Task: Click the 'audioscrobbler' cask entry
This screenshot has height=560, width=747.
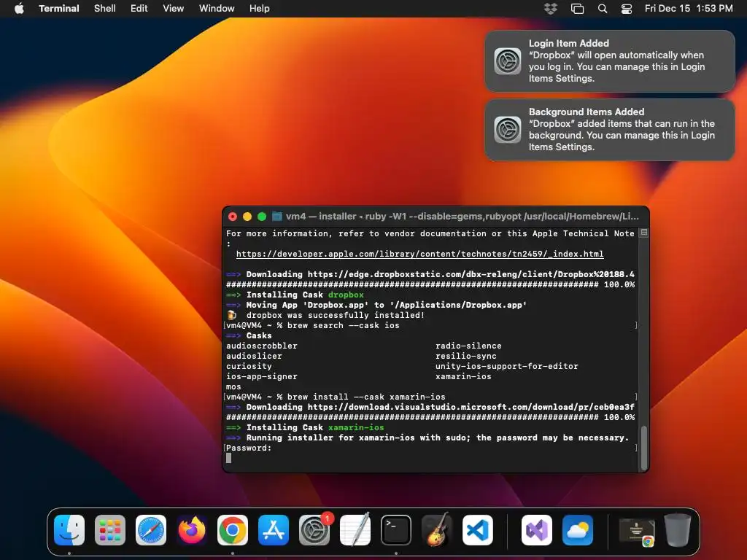Action: (x=262, y=346)
